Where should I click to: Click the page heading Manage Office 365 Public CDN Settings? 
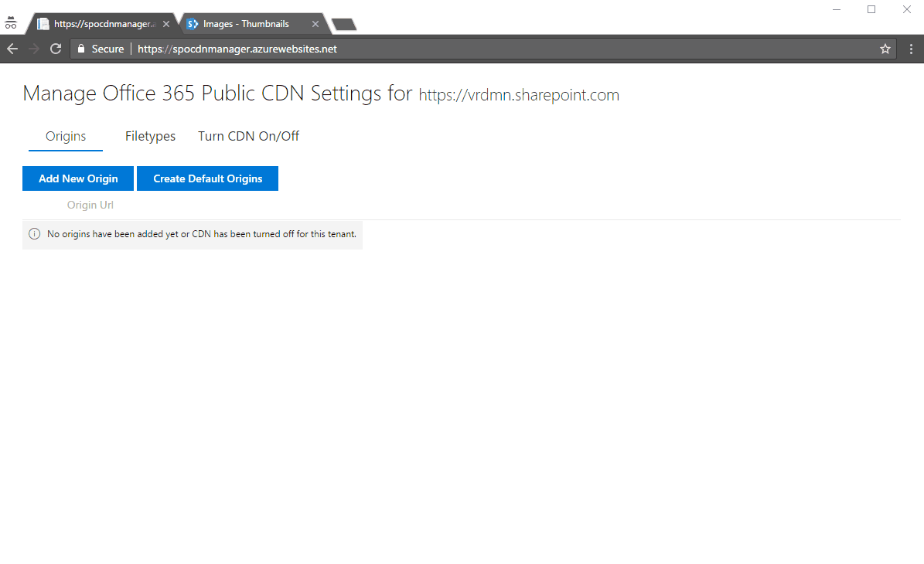tap(217, 93)
